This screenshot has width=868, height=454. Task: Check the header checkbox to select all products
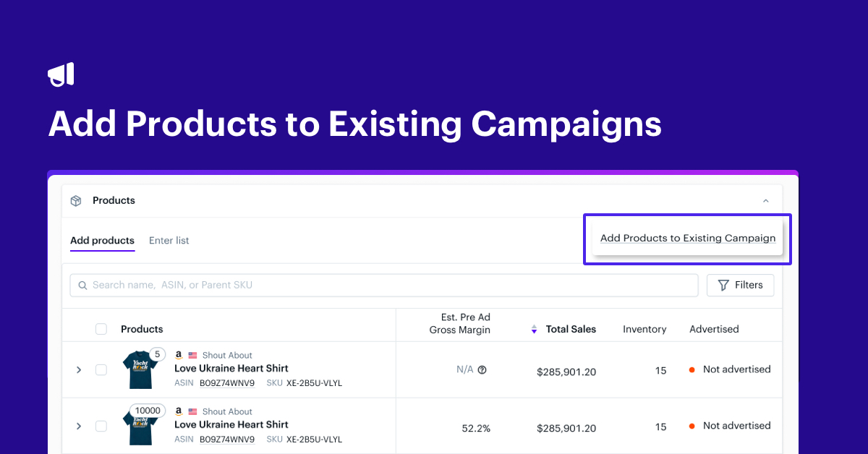101,328
